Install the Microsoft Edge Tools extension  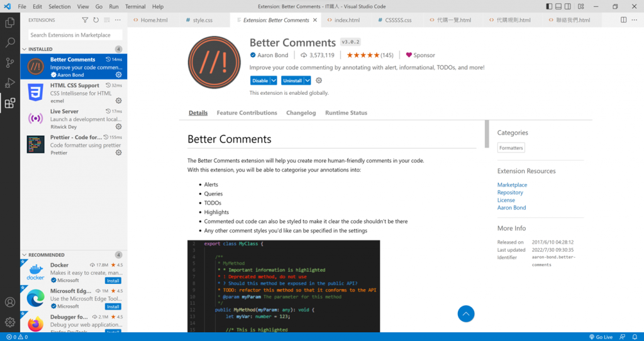tap(113, 306)
